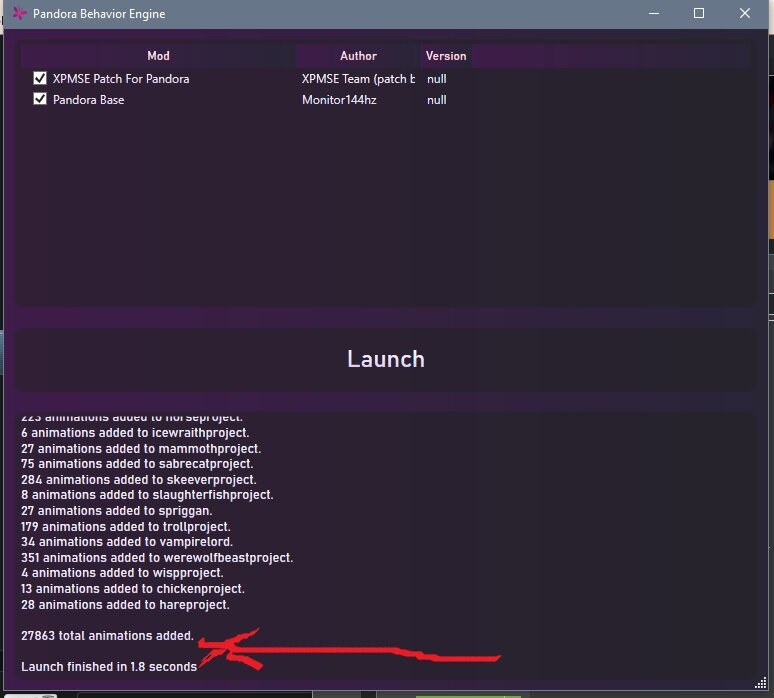Sort by the Version column header
Viewport: 774px width, 698px height.
446,56
